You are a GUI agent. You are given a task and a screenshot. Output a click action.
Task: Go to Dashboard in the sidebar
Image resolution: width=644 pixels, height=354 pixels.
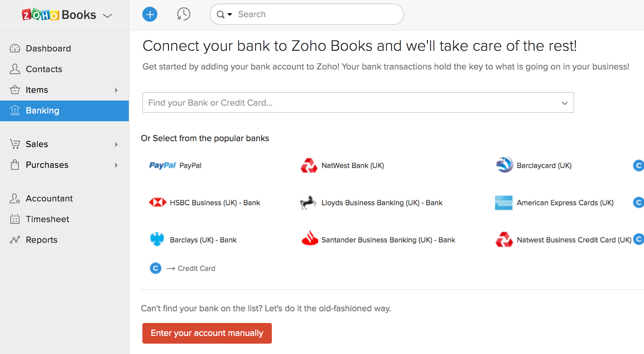pyautogui.click(x=48, y=48)
